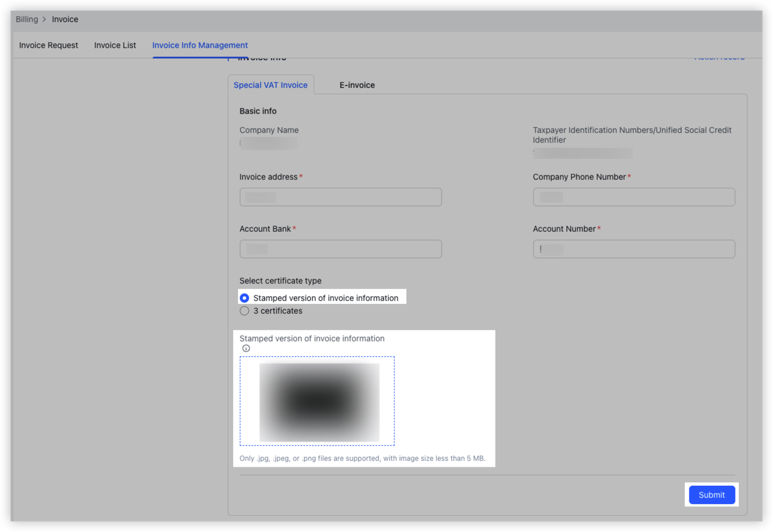Image resolution: width=773 pixels, height=532 pixels.
Task: Open the Action record link
Action: 719,57
